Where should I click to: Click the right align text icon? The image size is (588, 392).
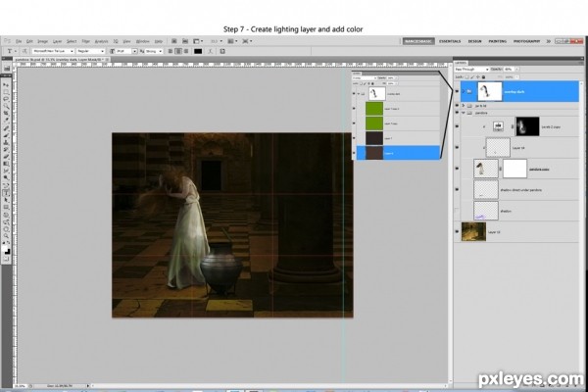[x=186, y=51]
